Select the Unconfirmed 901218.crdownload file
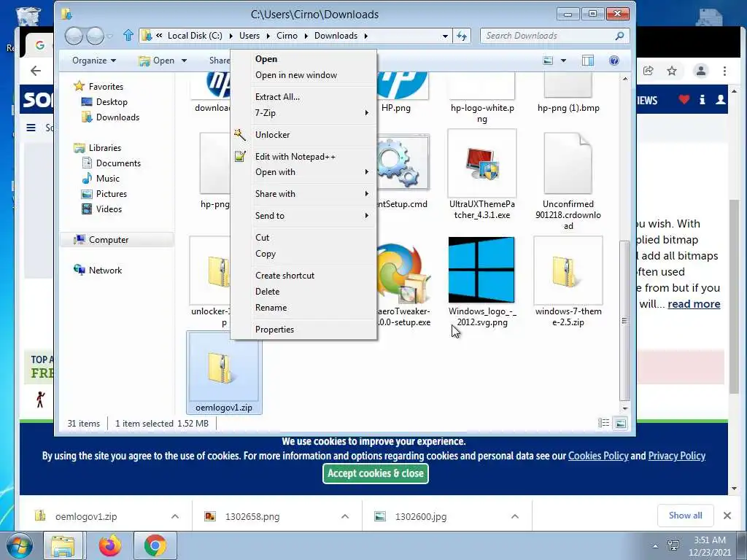 click(x=568, y=181)
